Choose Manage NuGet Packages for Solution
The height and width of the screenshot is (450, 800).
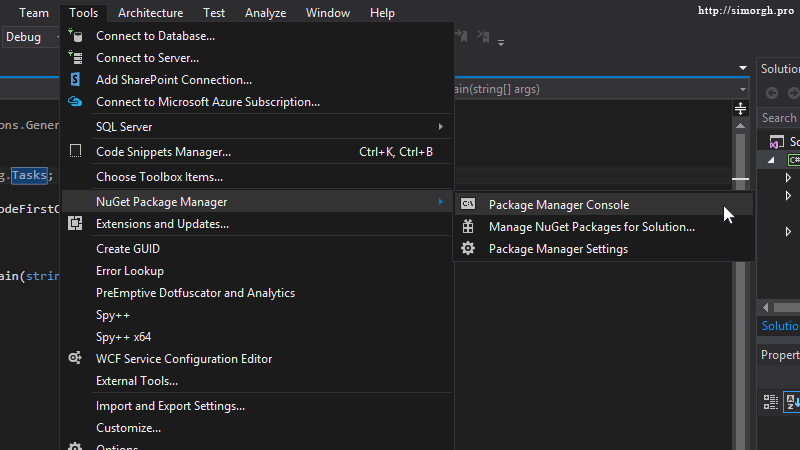[x=604, y=227]
